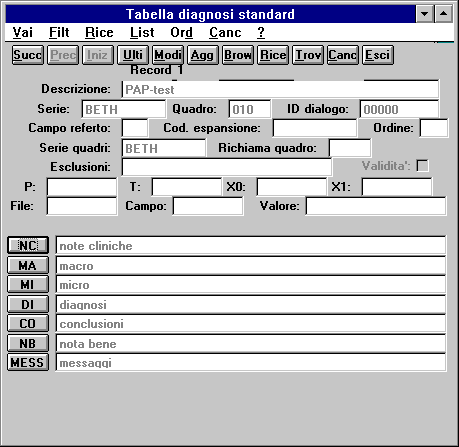Go to next record with Succ button
The image size is (459, 447).
click(28, 55)
